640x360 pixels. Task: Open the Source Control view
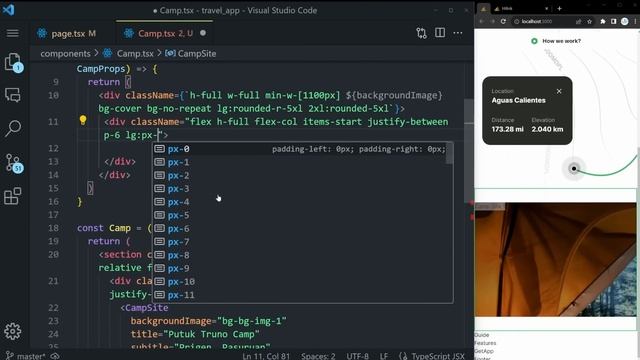[13, 163]
